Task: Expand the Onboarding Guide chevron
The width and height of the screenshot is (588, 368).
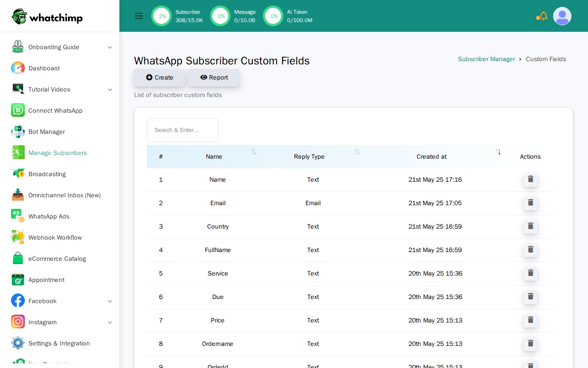Action: point(110,47)
